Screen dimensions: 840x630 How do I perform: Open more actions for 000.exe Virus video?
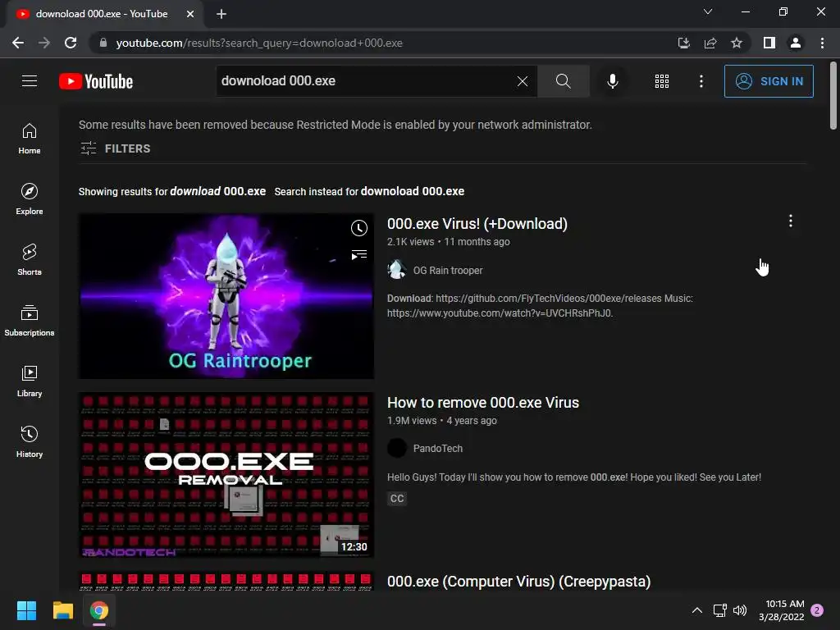(x=790, y=221)
